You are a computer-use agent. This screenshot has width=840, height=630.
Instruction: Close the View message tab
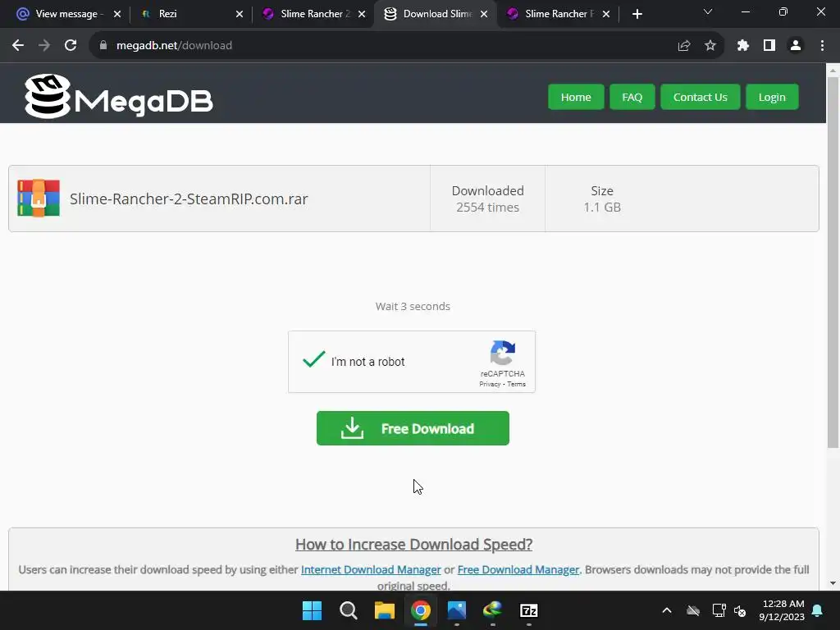117,14
